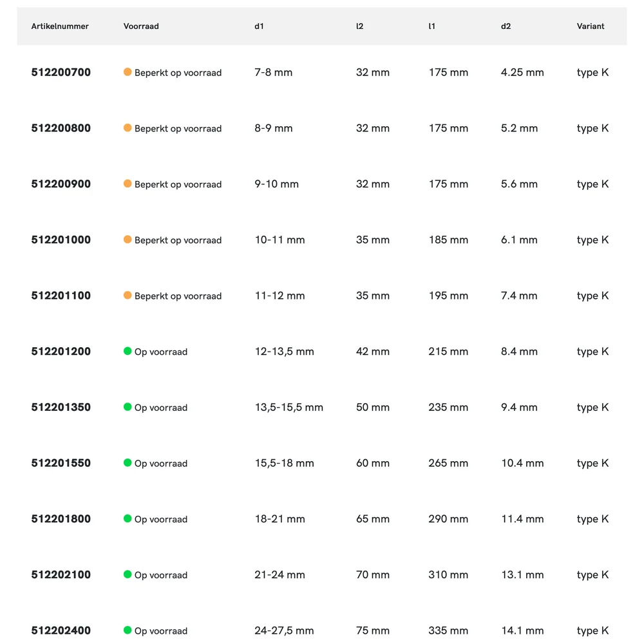Click the orange stock indicator for 512200900
The width and height of the screenshot is (644, 644).
(x=128, y=184)
